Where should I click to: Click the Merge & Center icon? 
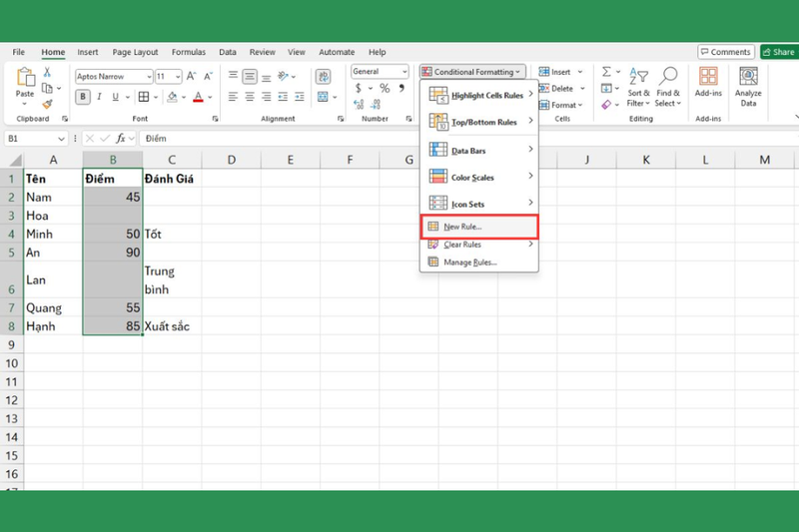pos(323,97)
